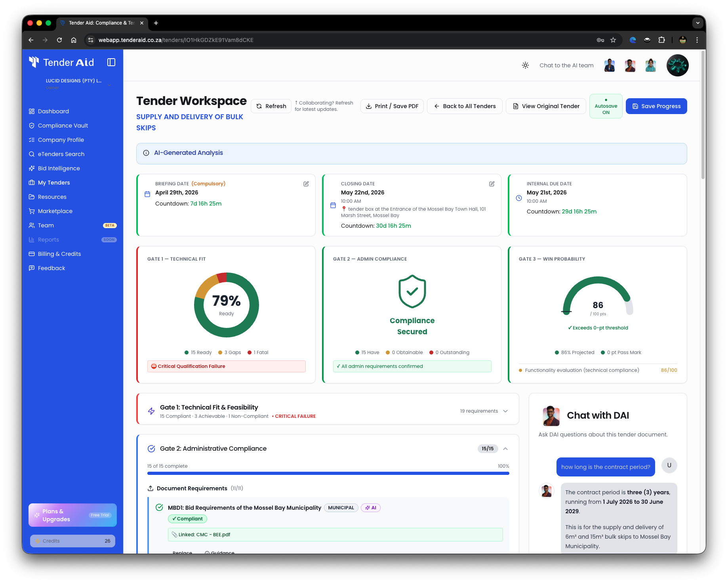This screenshot has height=583, width=728.
Task: Edit the Closing Date pencil icon
Action: [492, 184]
